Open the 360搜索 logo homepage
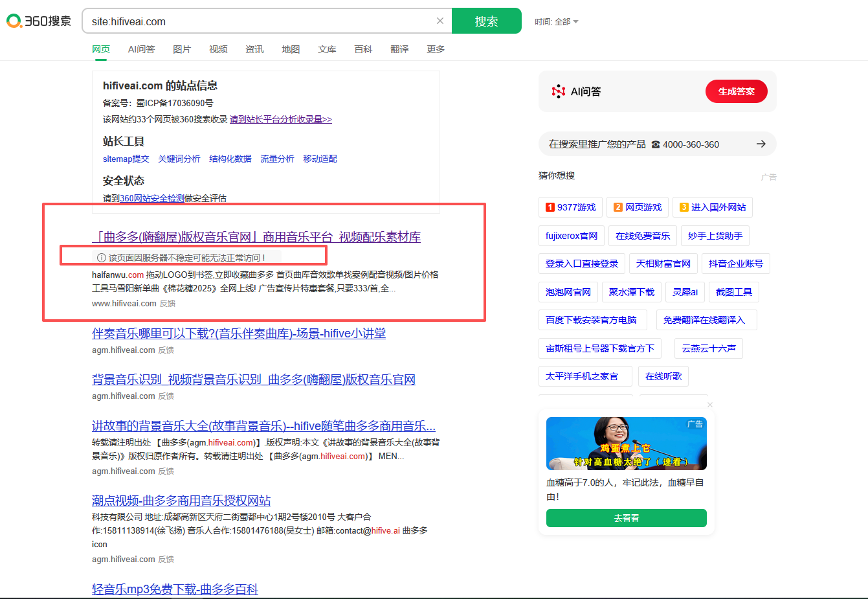Screen dimensions: 868x599 [x=39, y=21]
